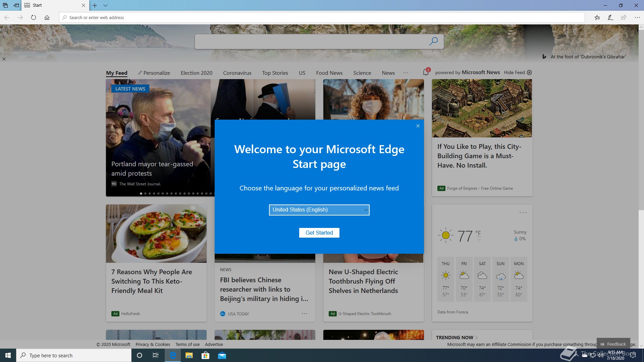
Task: Open Top Stories tab
Action: coord(275,73)
